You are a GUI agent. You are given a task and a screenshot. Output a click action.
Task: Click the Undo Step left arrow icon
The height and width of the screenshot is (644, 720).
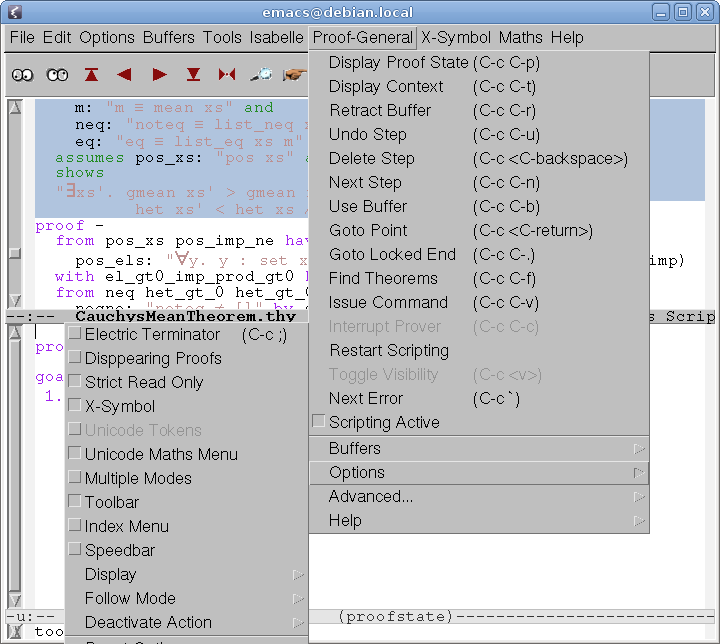(125, 75)
